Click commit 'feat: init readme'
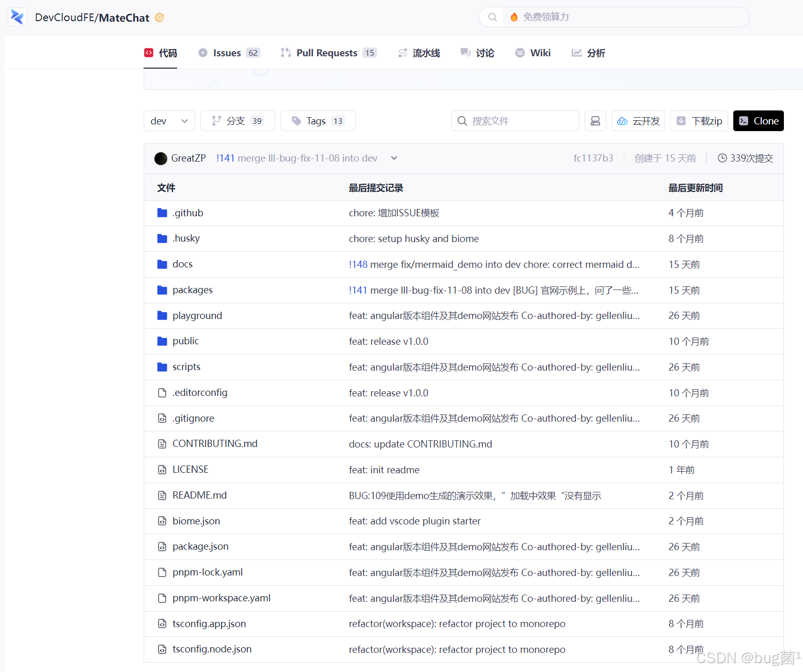 click(x=384, y=470)
